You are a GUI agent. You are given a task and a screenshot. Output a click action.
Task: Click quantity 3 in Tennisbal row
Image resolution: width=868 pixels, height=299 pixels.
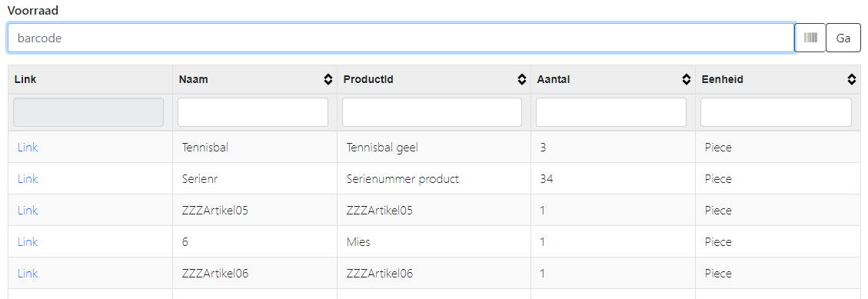click(614, 148)
